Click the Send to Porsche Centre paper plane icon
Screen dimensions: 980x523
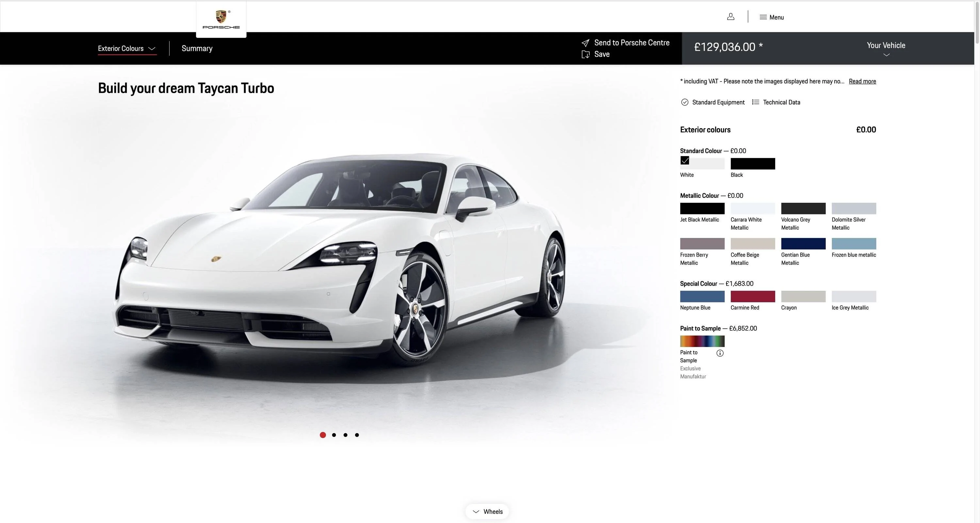click(585, 43)
